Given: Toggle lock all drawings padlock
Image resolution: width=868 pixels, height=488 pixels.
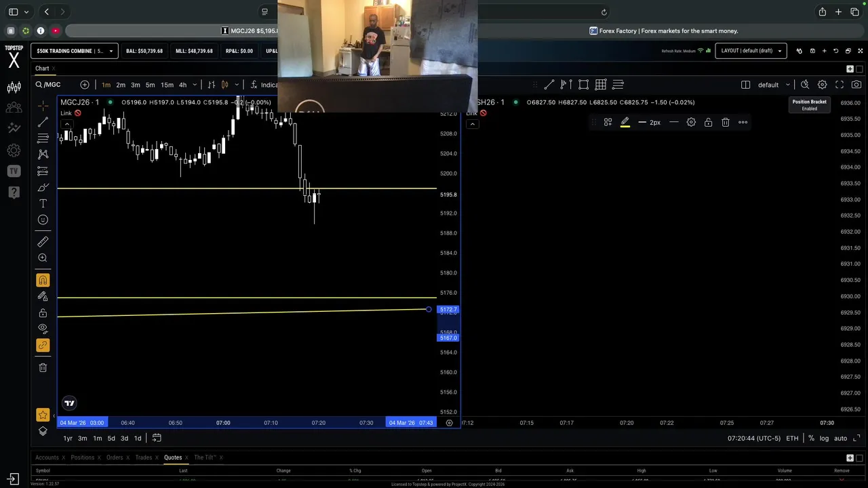Looking at the screenshot, I should 43,313.
